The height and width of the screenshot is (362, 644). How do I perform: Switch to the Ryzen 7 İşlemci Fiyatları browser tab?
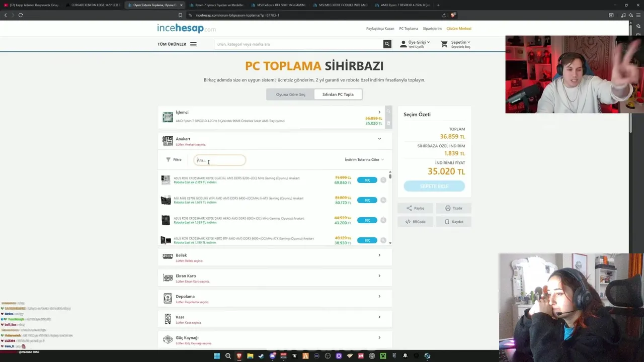216,5
